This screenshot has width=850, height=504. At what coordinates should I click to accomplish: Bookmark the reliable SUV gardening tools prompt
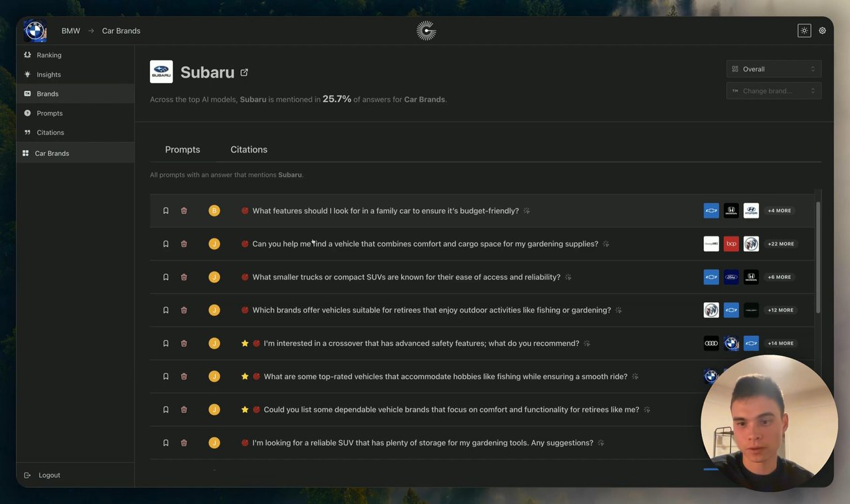(x=166, y=443)
